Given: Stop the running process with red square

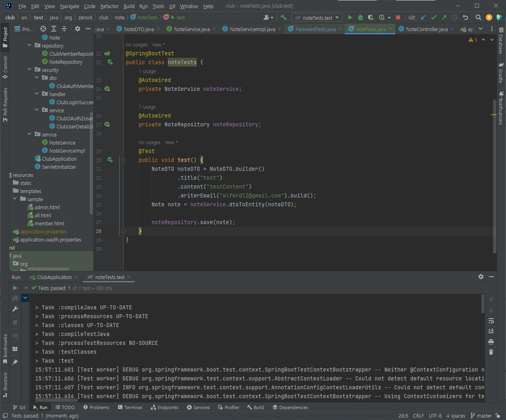Looking at the screenshot, I should click(398, 17).
